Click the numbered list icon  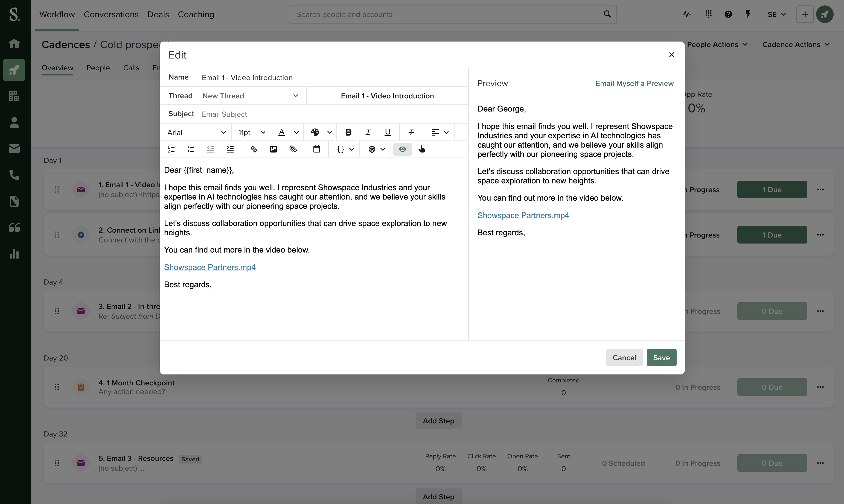171,149
